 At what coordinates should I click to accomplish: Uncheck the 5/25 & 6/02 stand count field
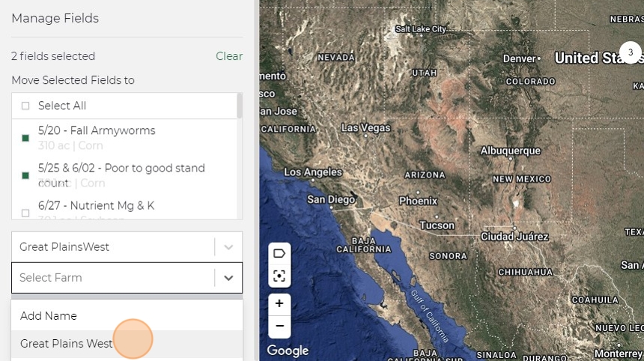pos(25,175)
